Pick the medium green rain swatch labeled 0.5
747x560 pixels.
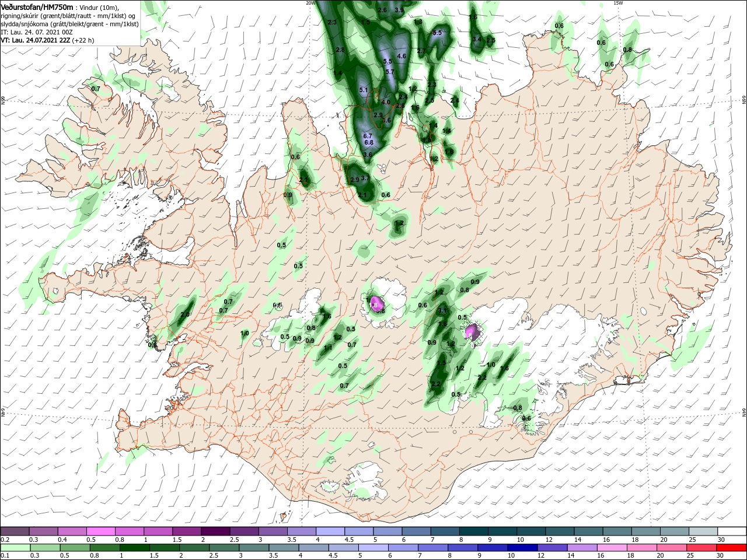[75, 548]
